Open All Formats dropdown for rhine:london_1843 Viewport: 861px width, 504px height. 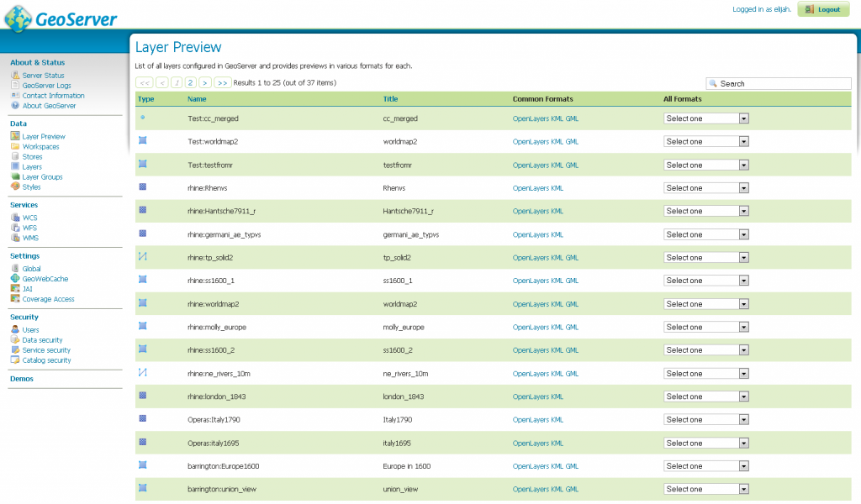click(706, 396)
